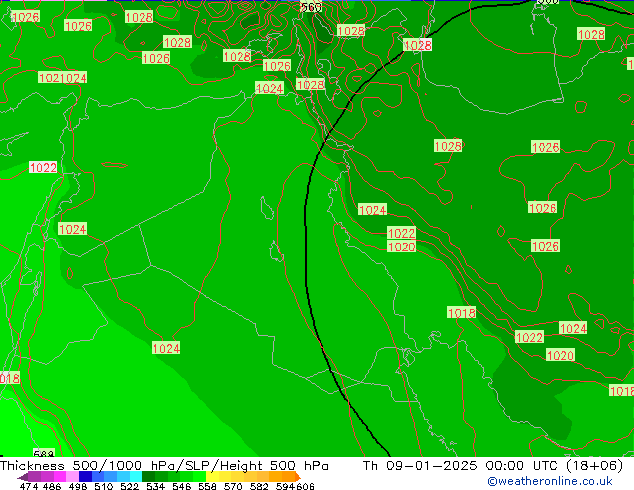Click the legend value '510'
The height and width of the screenshot is (490, 634).
(x=104, y=486)
